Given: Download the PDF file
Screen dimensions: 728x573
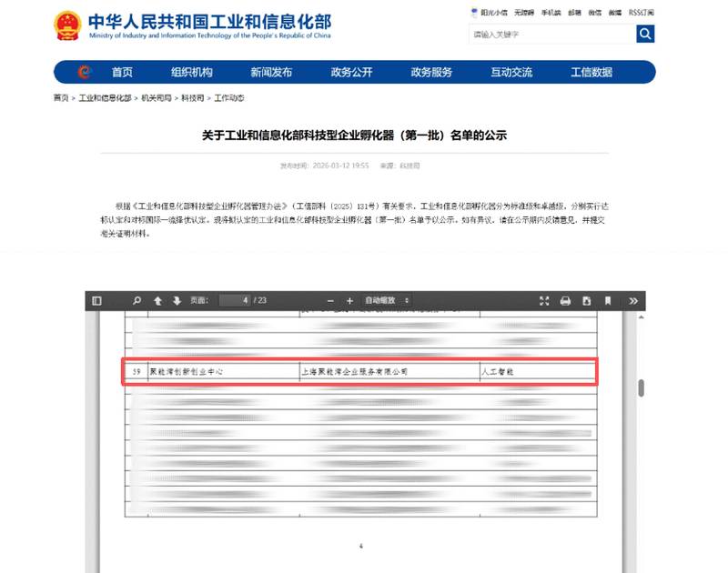Looking at the screenshot, I should click(x=585, y=300).
